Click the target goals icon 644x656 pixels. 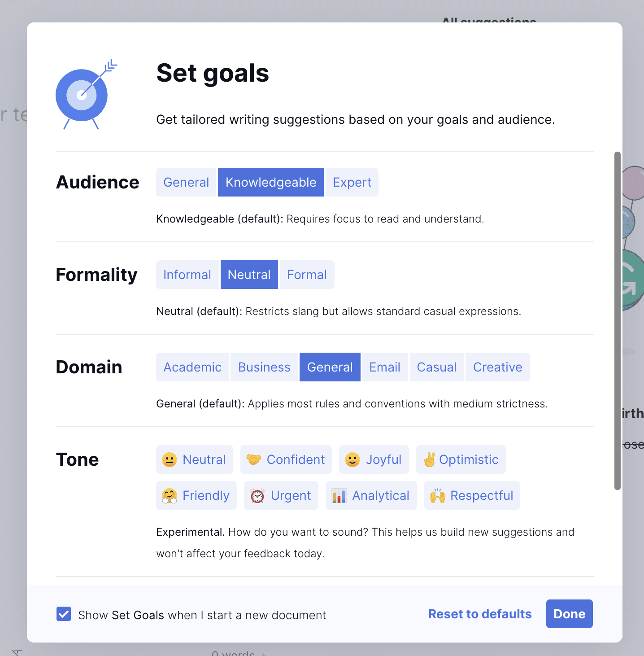(x=85, y=94)
